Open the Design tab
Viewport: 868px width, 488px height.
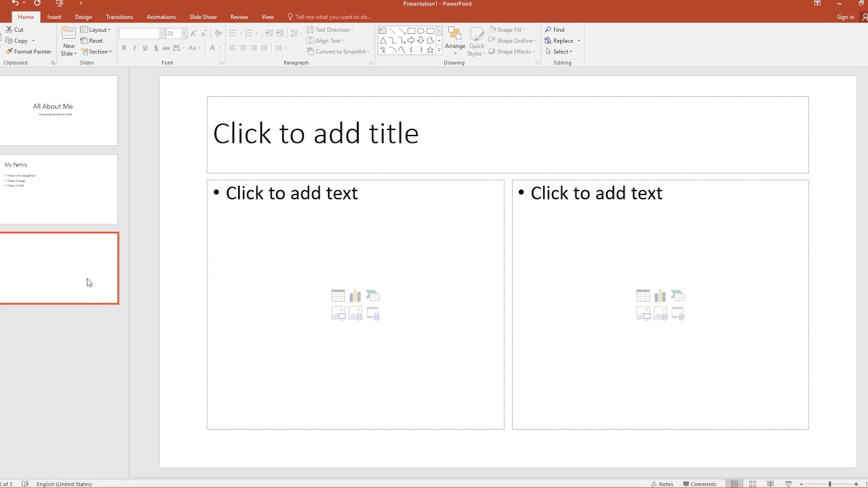click(83, 17)
